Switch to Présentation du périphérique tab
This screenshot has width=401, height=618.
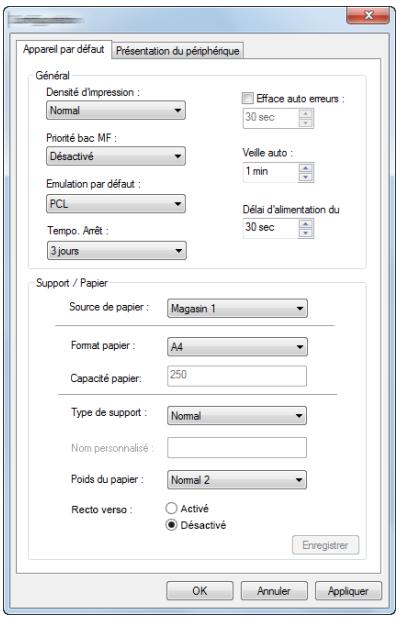pos(177,51)
